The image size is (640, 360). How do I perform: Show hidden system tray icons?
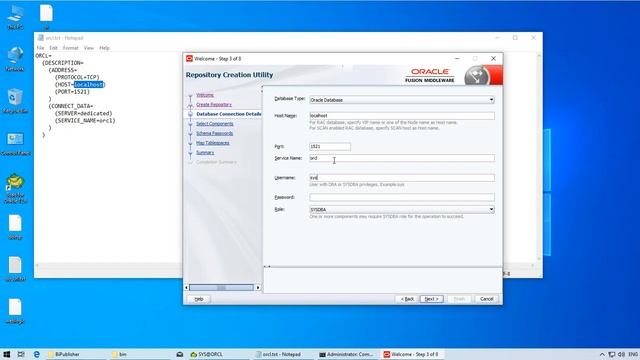[602, 354]
